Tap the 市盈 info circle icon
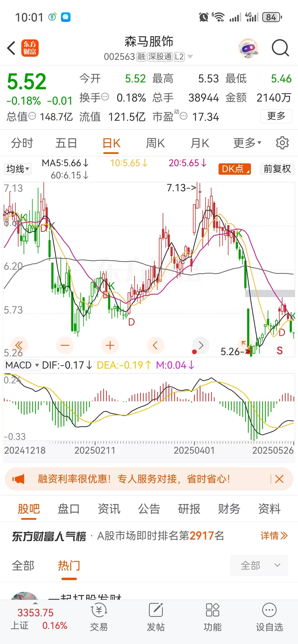This screenshot has width=298, height=644. (x=184, y=116)
